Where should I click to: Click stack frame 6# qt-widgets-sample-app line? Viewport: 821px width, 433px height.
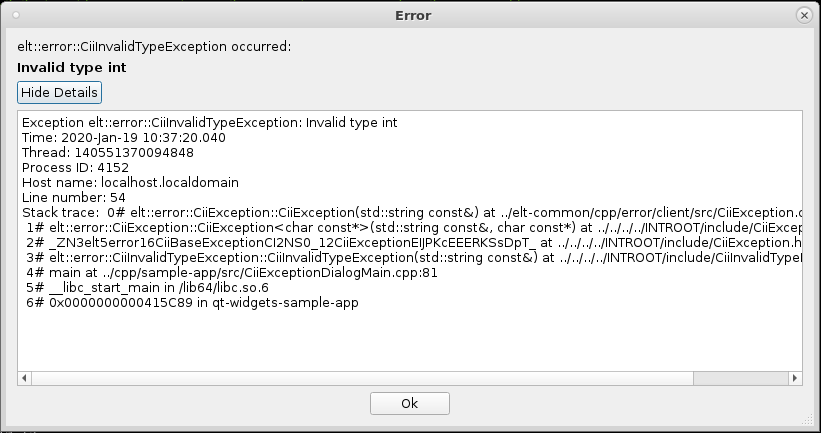click(192, 302)
